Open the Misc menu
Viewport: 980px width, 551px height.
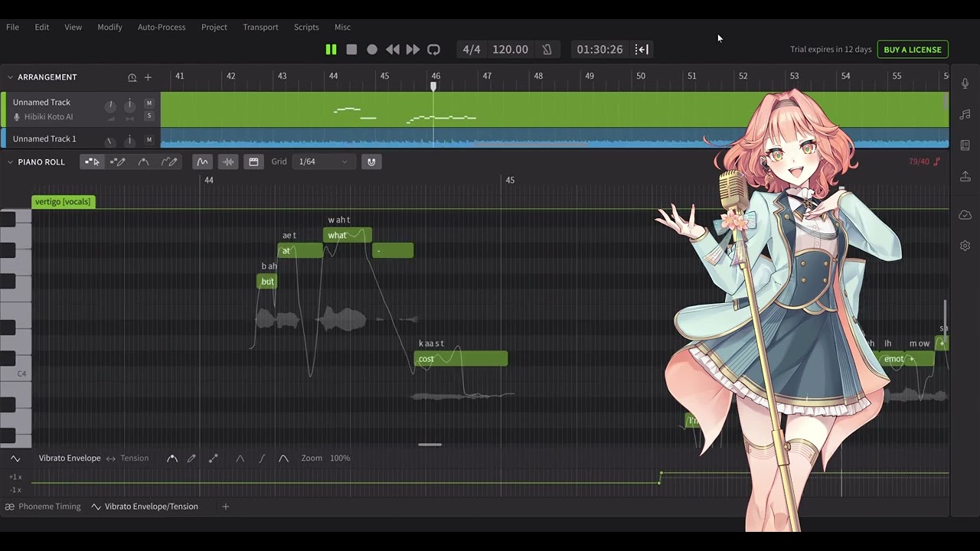(x=342, y=27)
